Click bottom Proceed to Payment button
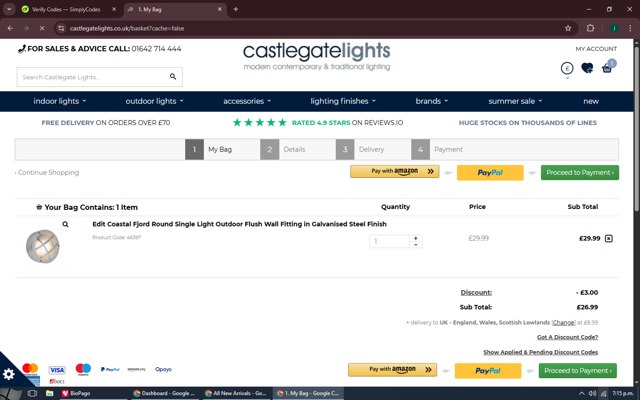640x400 pixels. [x=578, y=371]
